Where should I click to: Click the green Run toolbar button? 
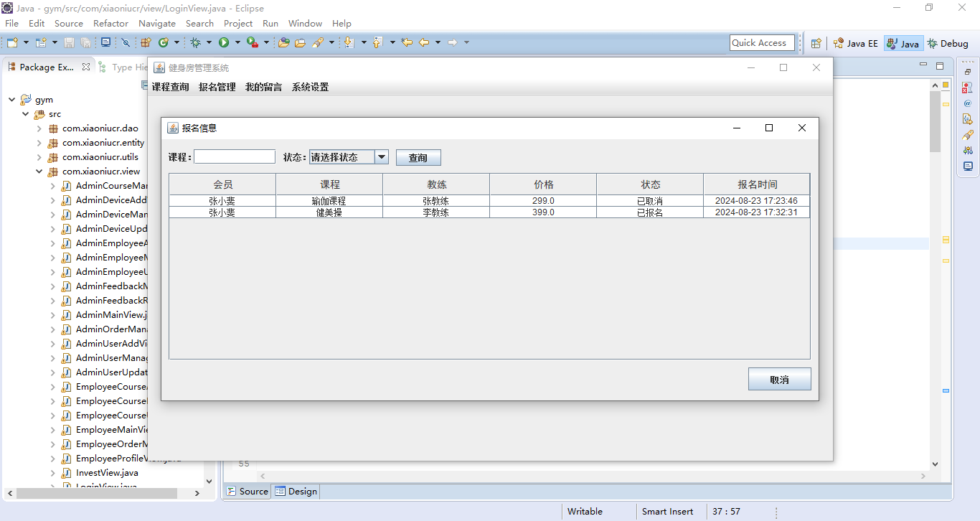tap(224, 43)
